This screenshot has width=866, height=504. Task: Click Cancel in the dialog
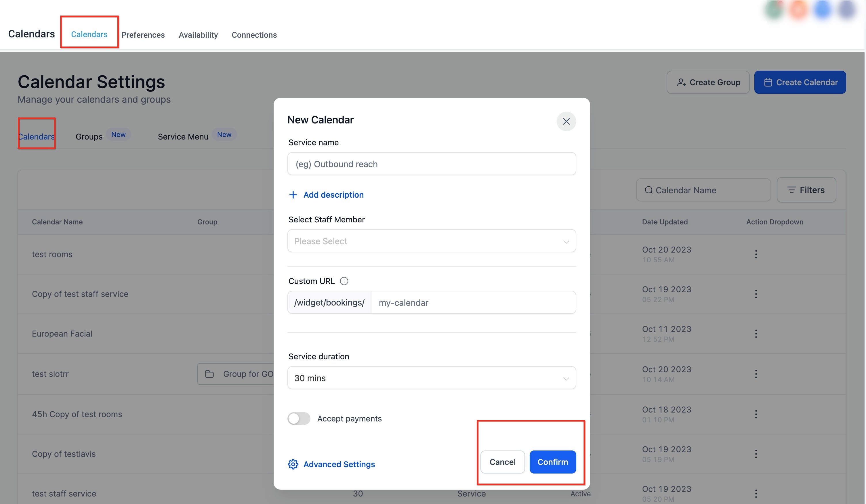pyautogui.click(x=502, y=462)
